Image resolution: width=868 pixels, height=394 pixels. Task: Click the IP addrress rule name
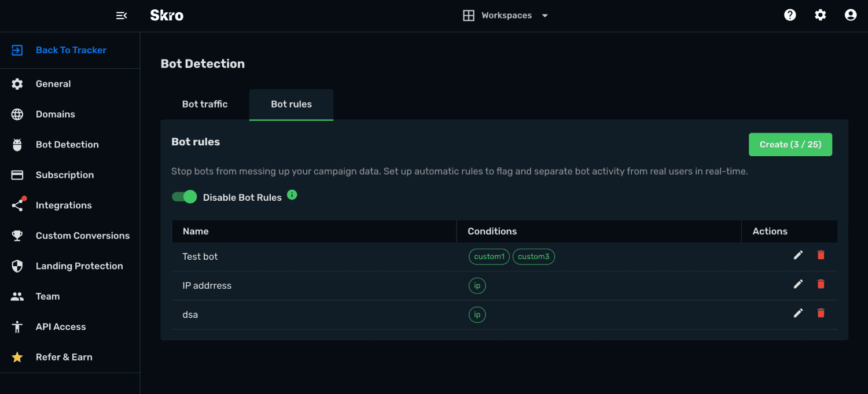pyautogui.click(x=207, y=285)
